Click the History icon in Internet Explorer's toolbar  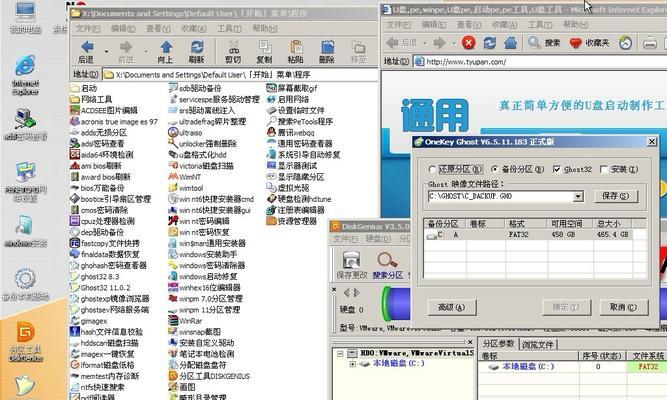point(625,43)
